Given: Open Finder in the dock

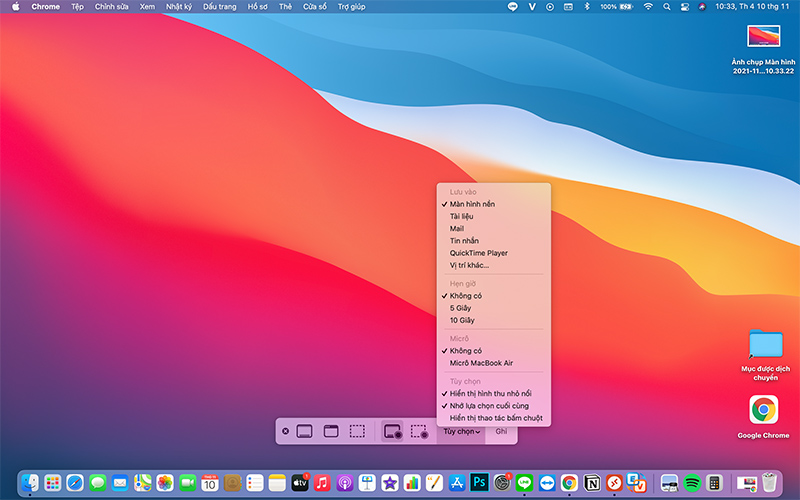Looking at the screenshot, I should point(30,483).
